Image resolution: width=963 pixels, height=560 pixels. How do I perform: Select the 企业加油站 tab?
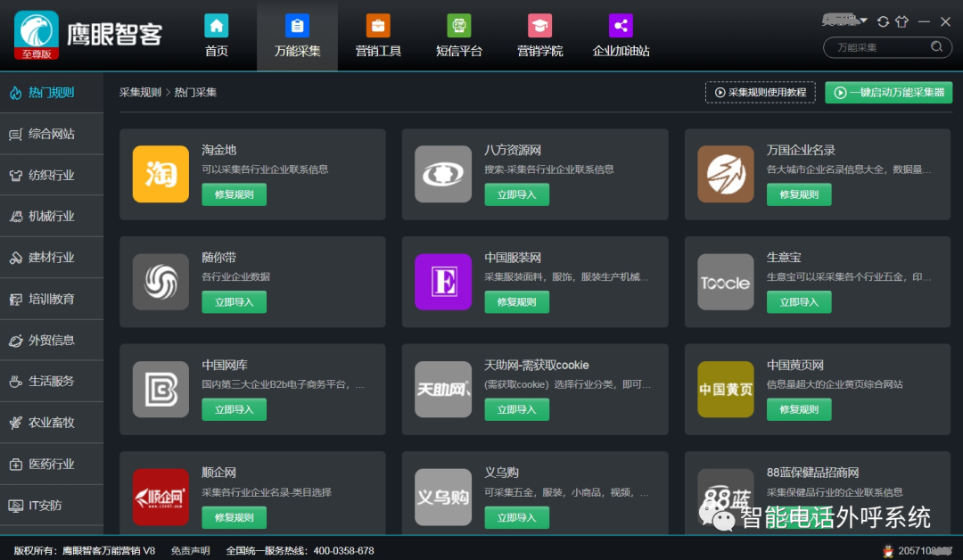point(621,36)
